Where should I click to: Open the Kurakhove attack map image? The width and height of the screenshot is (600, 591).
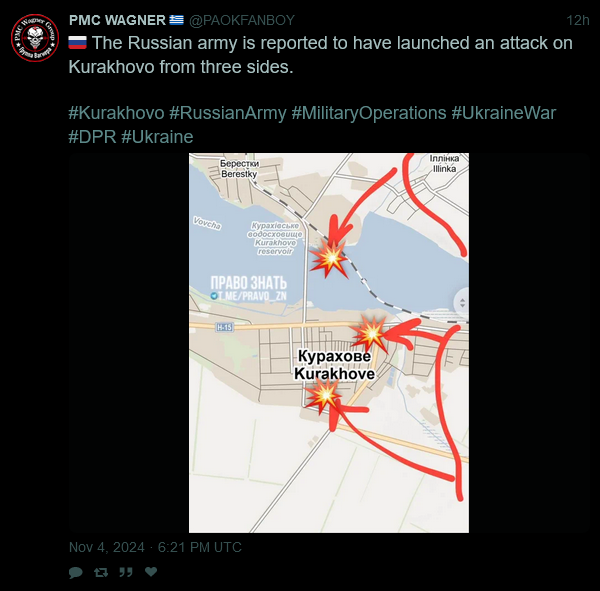329,343
